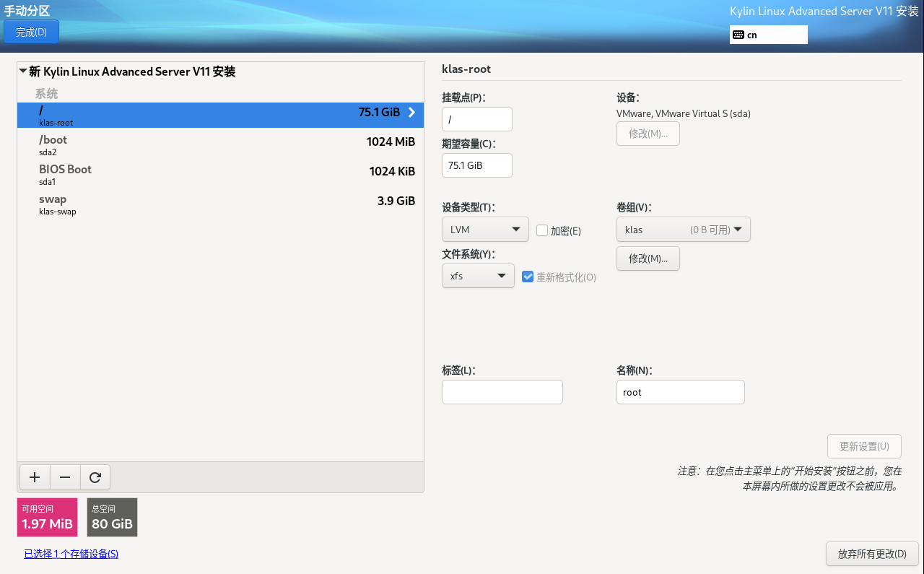Viewport: 924px width, 574px height.
Task: Open the 文件系统 xfs dropdown
Action: tap(478, 276)
